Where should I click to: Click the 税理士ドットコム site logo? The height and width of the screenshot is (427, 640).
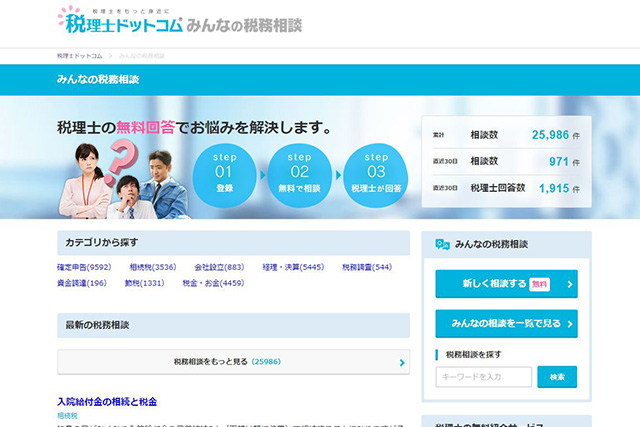(x=120, y=20)
